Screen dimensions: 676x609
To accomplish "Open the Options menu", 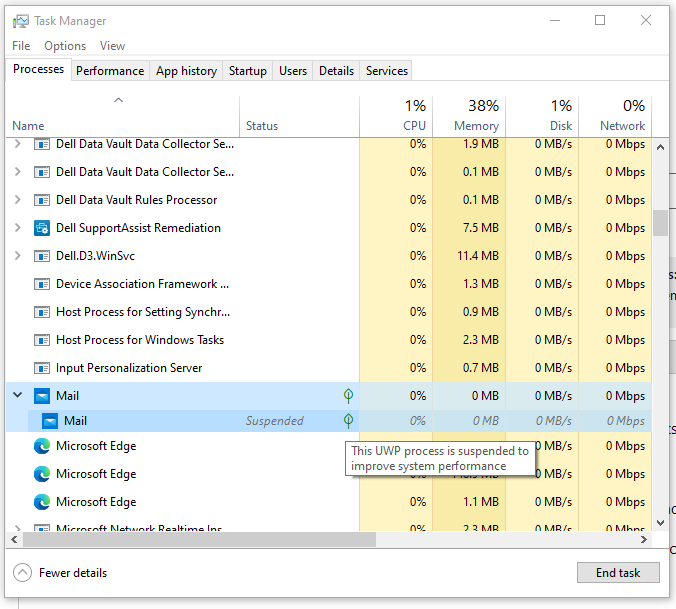I will 65,46.
